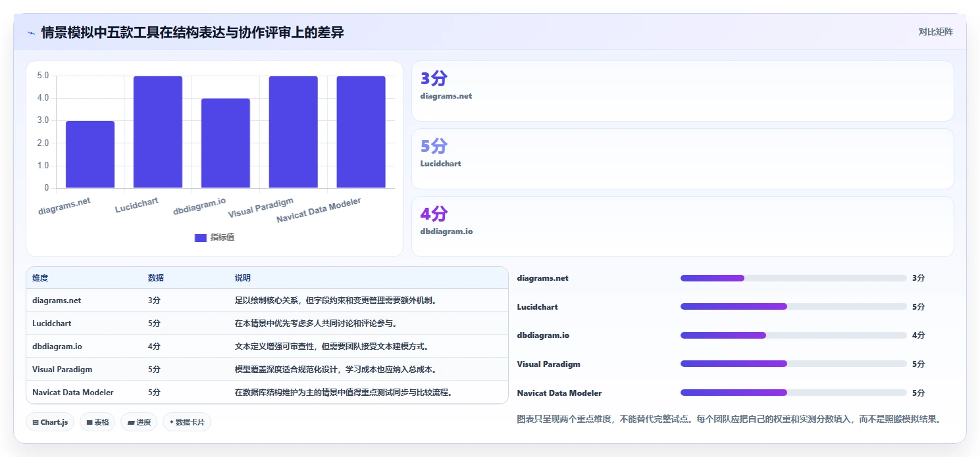Click the 说明 column header
The image size is (980, 457).
[x=243, y=278]
